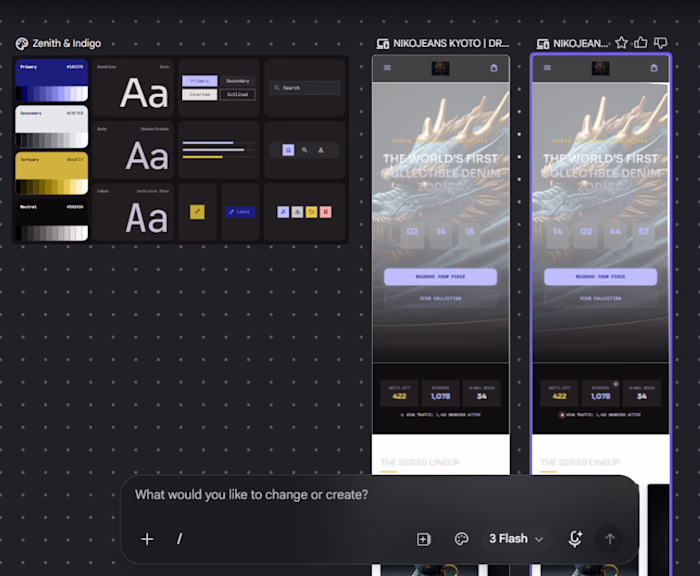
Task: Select the Neutral dark color swatch
Action: [x=52, y=220]
